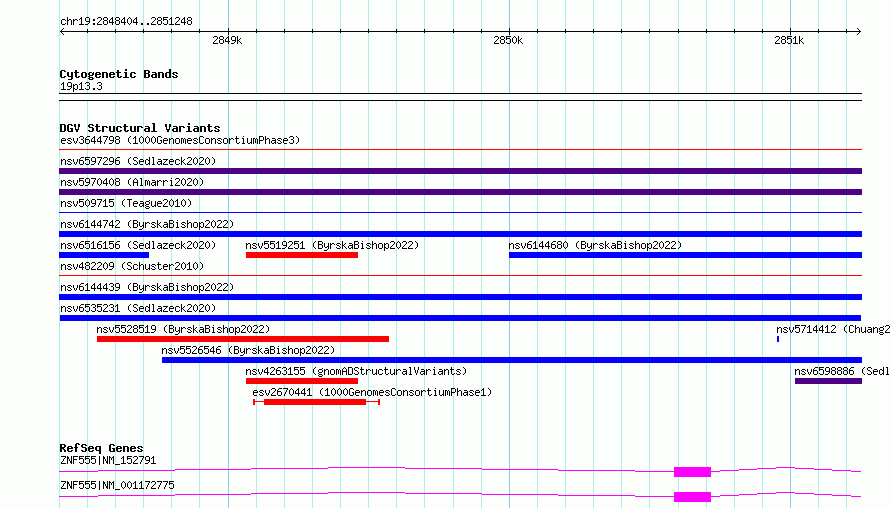Open variant nsv6598886 label at right edge
Viewport: 890px width, 508px height.
coord(842,371)
